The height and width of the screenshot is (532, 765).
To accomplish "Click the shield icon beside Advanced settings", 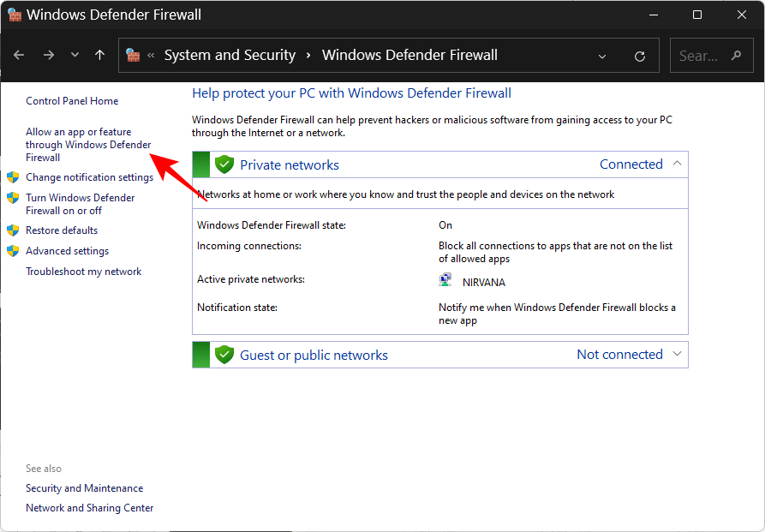I will [12, 250].
